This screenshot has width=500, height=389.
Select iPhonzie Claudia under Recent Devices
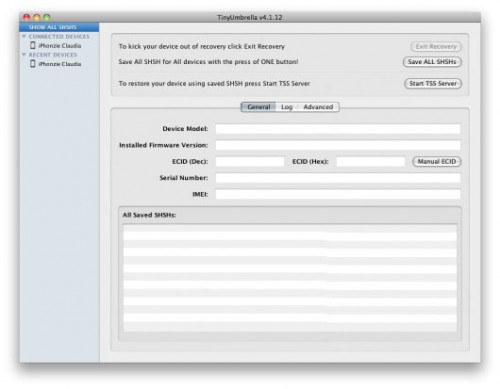pyautogui.click(x=60, y=64)
